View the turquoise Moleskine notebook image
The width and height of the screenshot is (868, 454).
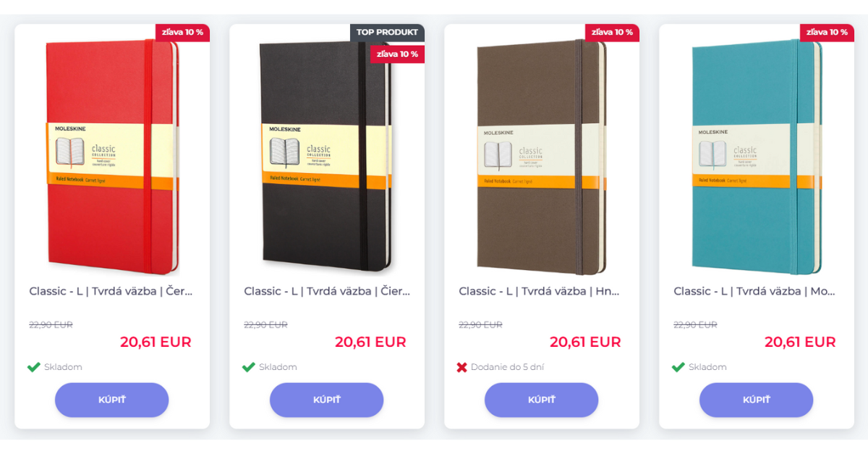point(757,157)
